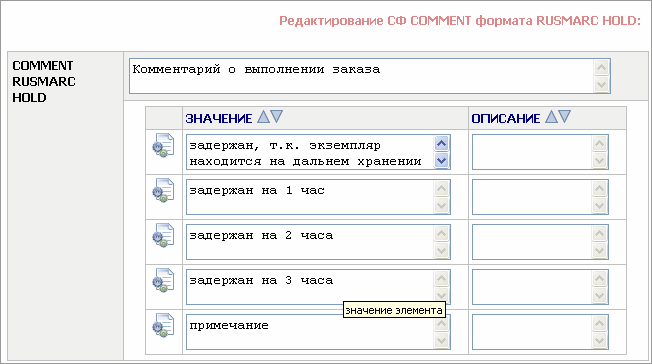Click scroll-up arrow in 'задержан на 3 часа' field
652x364 pixels.
point(442,279)
